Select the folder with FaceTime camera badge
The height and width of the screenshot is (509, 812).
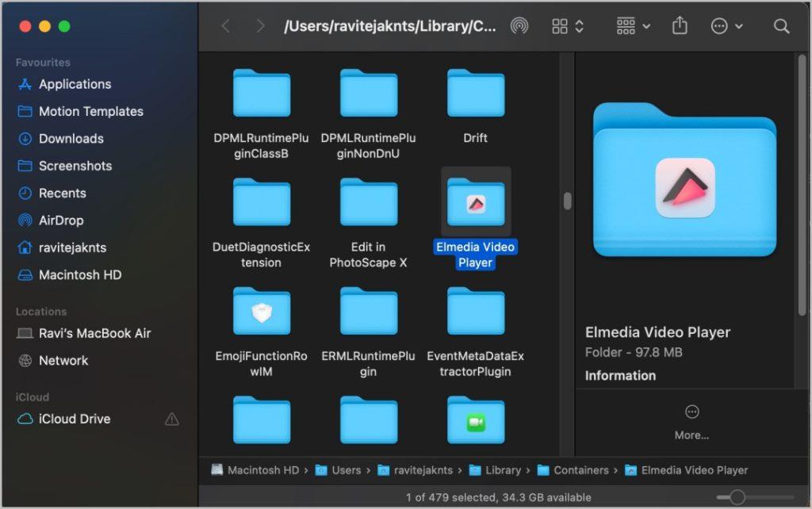[x=476, y=420]
